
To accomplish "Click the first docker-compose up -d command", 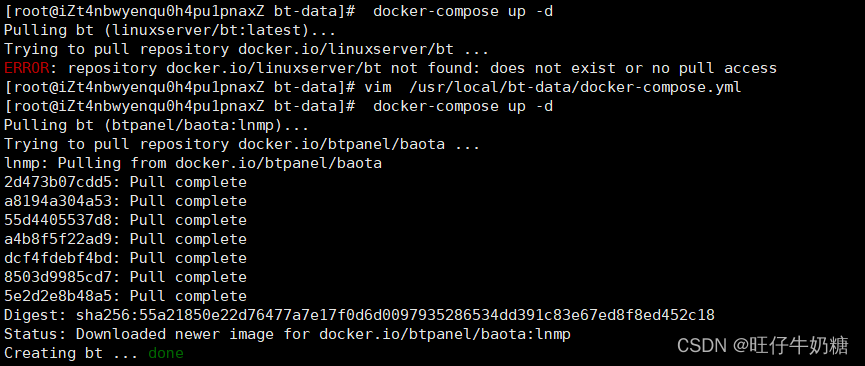I will pos(463,12).
